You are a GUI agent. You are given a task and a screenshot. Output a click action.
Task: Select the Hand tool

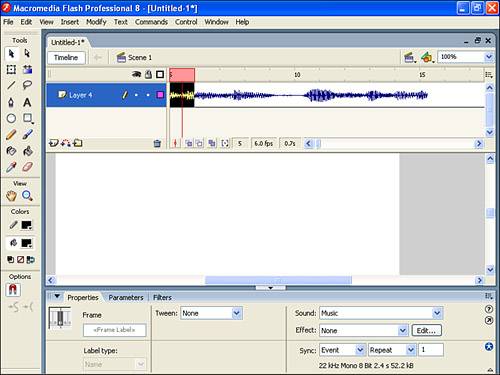point(11,196)
